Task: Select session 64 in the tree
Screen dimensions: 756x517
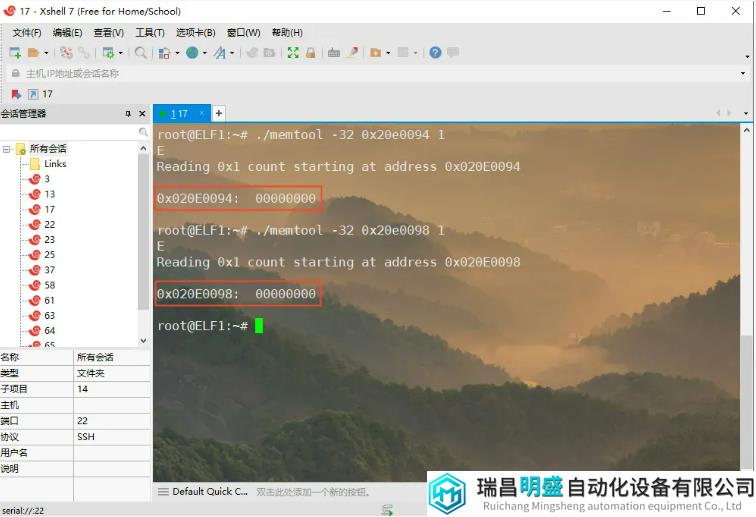Action: coord(42,331)
